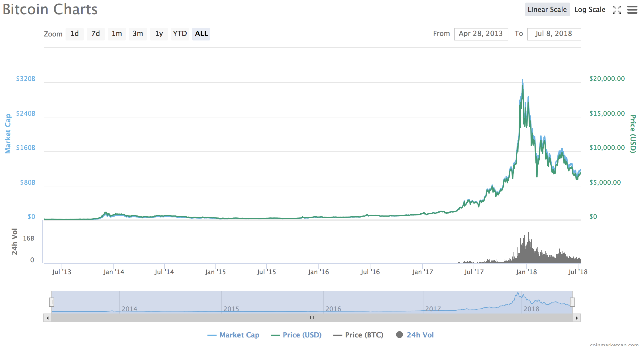Image resolution: width=644 pixels, height=346 pixels.
Task: Open fullscreen chart view icon
Action: tap(617, 10)
